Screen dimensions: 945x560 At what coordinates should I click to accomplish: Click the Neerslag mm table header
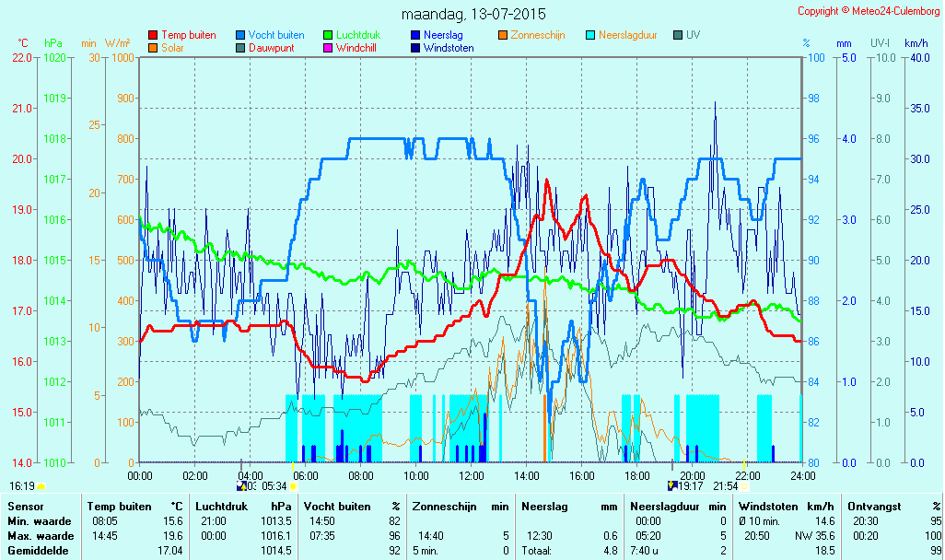coord(569,507)
